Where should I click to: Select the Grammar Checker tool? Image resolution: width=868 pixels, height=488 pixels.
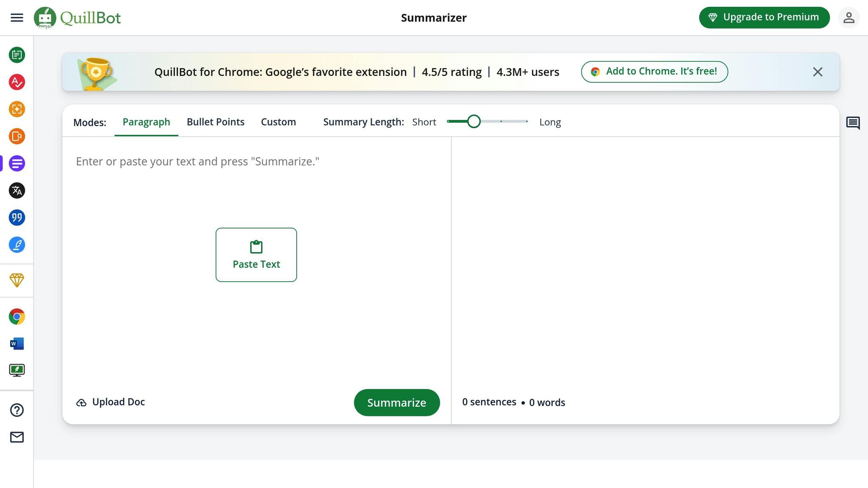click(17, 82)
